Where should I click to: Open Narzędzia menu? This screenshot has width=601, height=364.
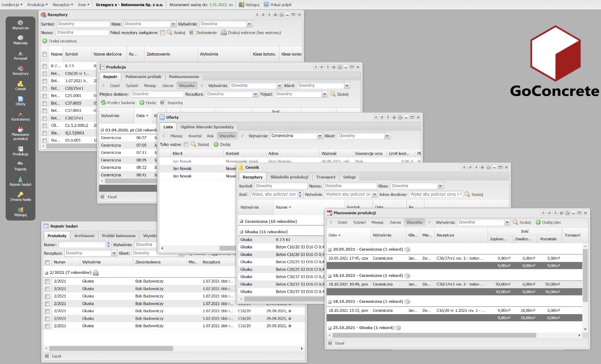63,5
